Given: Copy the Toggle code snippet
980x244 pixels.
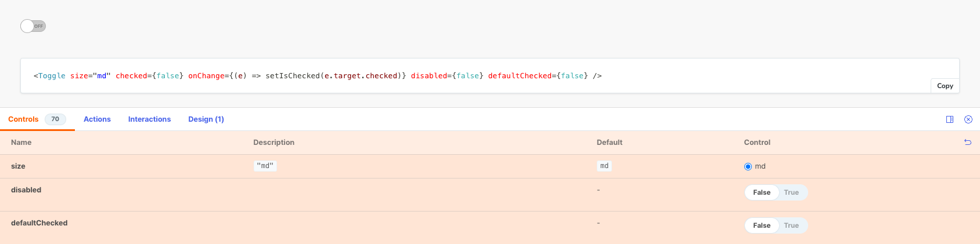Looking at the screenshot, I should click(945, 86).
